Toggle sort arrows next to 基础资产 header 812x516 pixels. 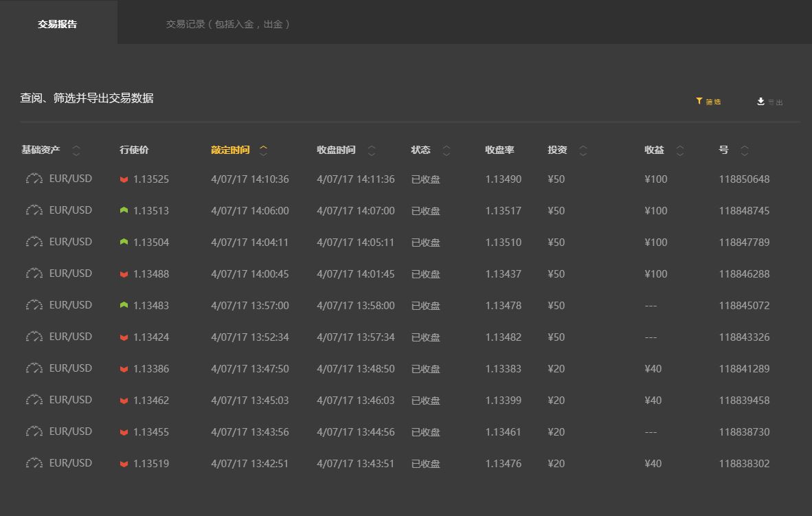tap(76, 150)
